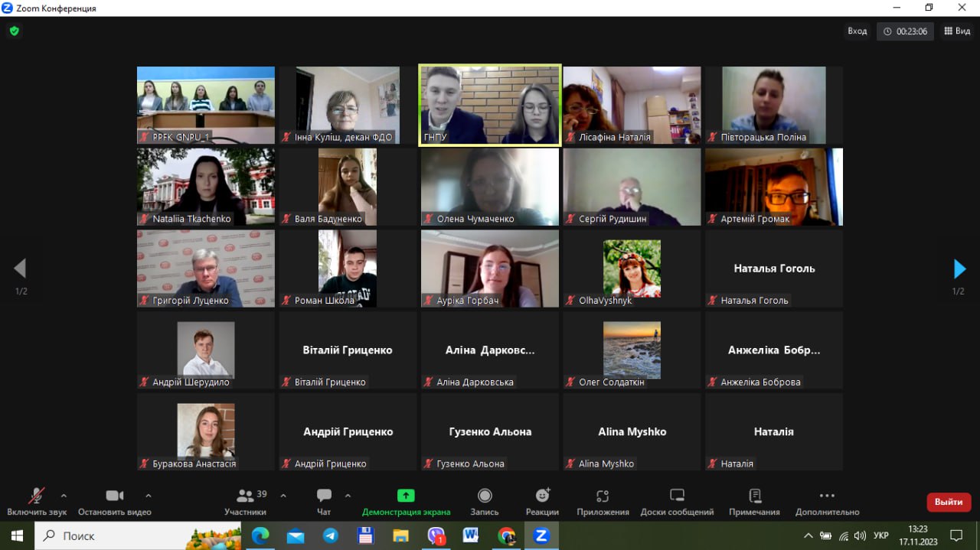Select OlhaVyshnyk participant tile

[632, 268]
